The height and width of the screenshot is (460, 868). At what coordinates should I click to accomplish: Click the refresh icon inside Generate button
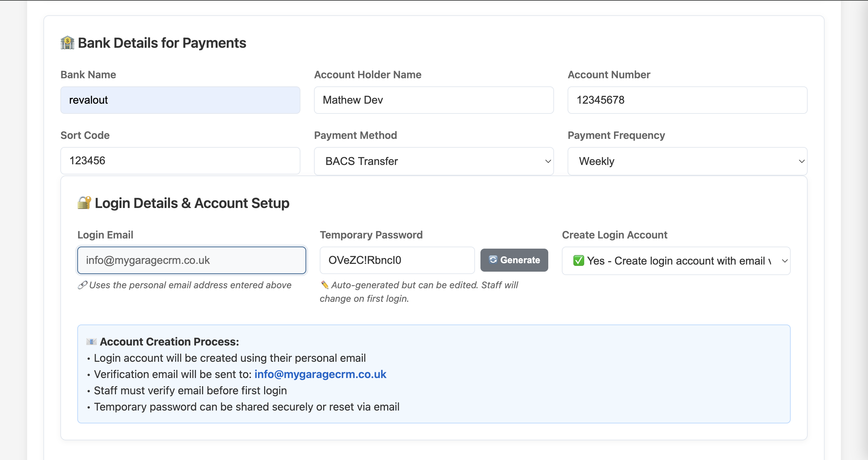pyautogui.click(x=492, y=260)
